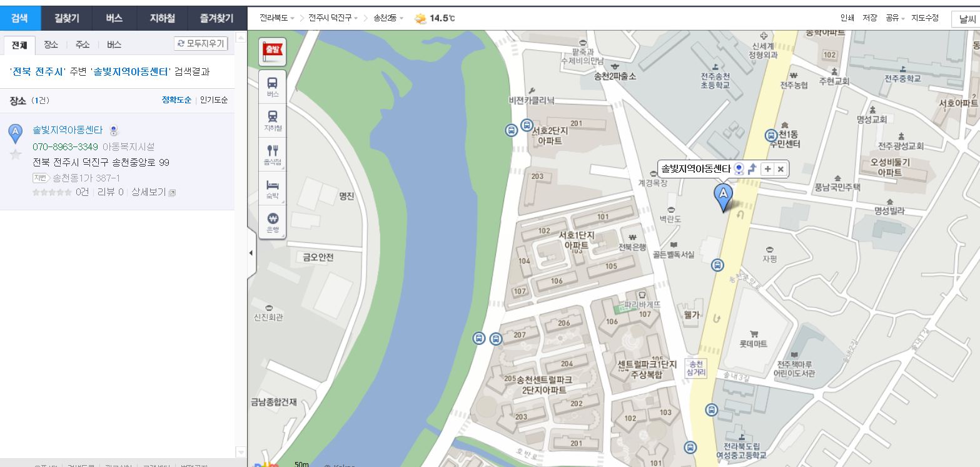This screenshot has height=467, width=980.
Task: Click the sidebar scrollbar down arrow
Action: [x=241, y=452]
